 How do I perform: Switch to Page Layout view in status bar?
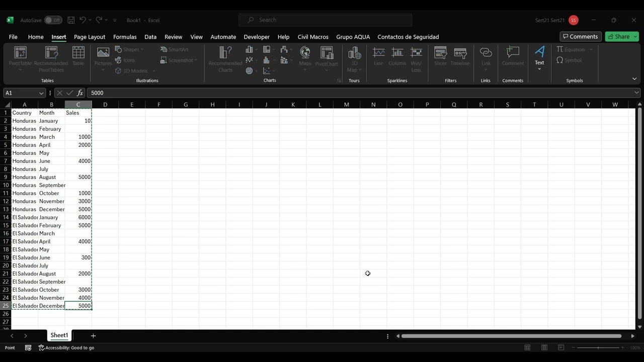(544, 347)
